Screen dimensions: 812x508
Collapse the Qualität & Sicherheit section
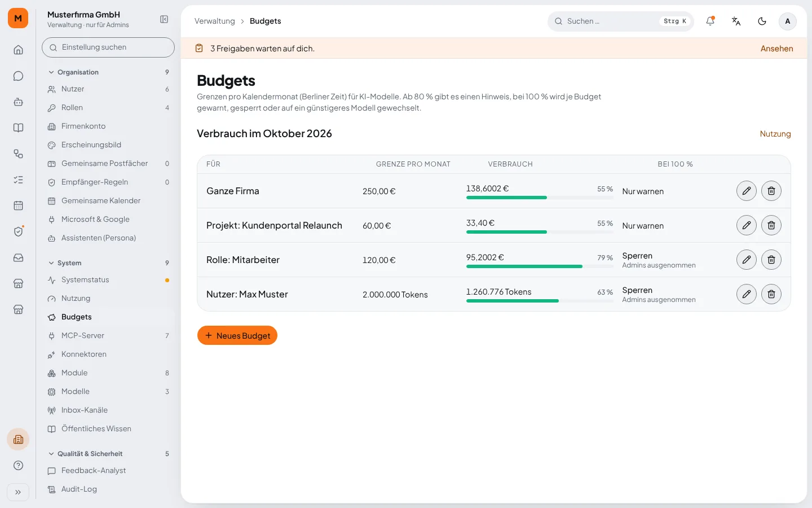point(108,454)
